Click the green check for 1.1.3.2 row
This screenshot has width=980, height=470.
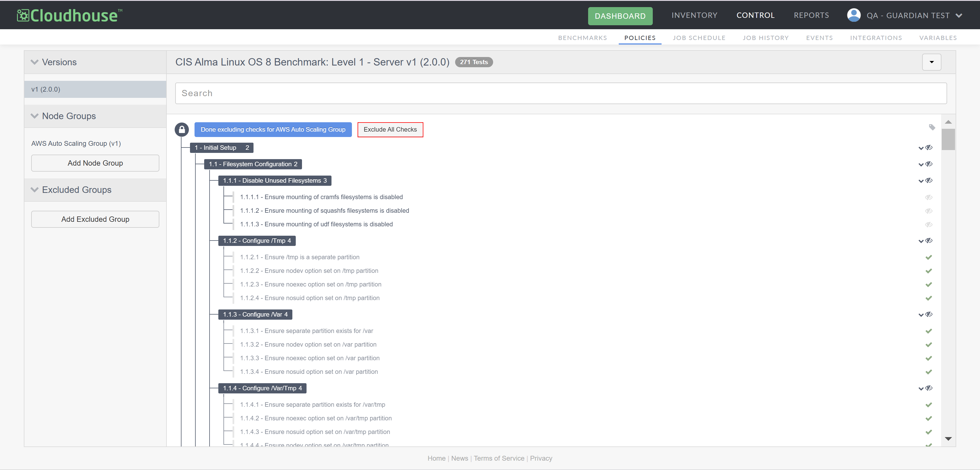(929, 345)
